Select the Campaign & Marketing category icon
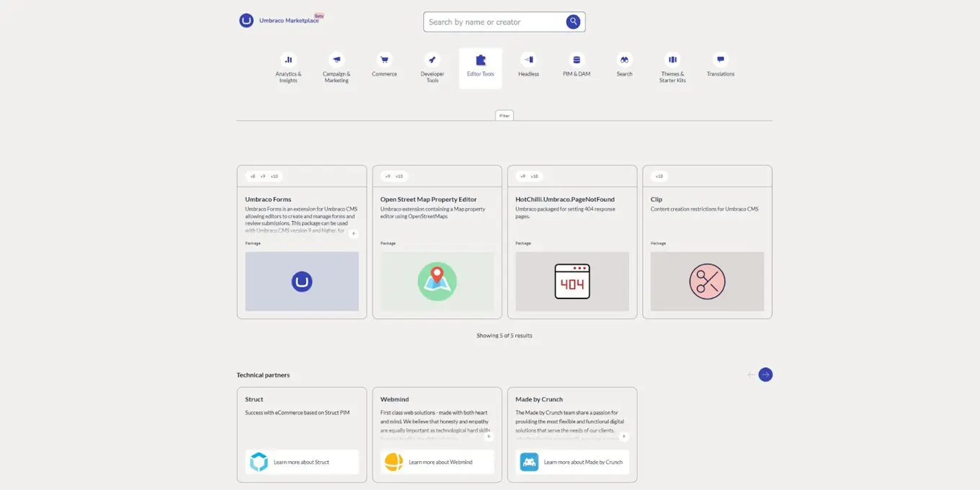Viewport: 980px width, 490px height. click(337, 61)
